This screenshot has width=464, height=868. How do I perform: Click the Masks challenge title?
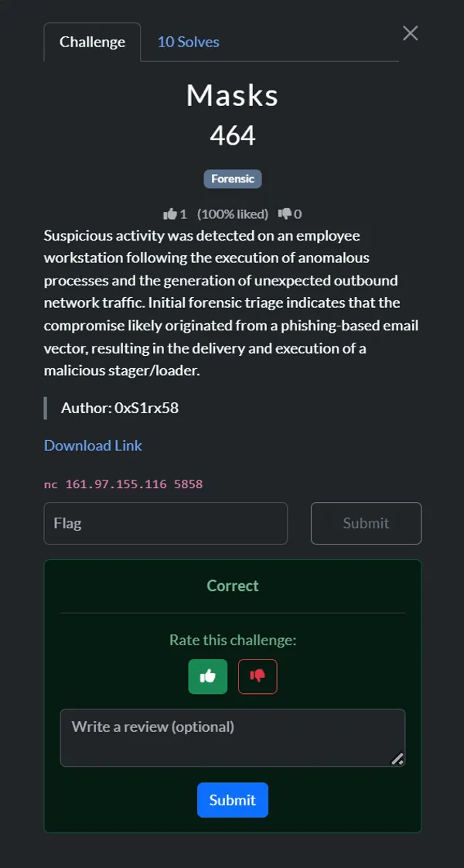(x=232, y=95)
